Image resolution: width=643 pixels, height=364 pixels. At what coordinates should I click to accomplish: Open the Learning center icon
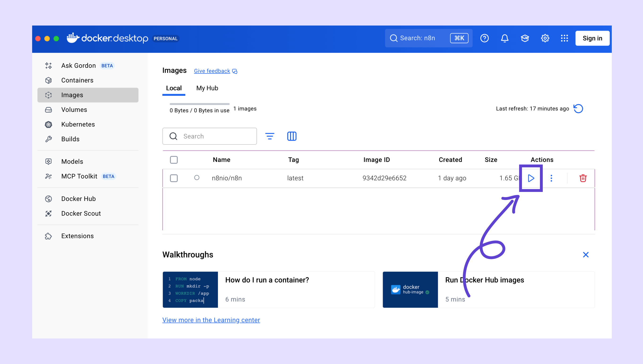[x=525, y=38]
